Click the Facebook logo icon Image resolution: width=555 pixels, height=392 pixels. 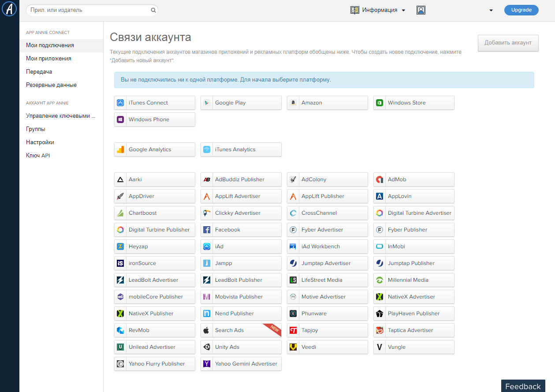207,230
